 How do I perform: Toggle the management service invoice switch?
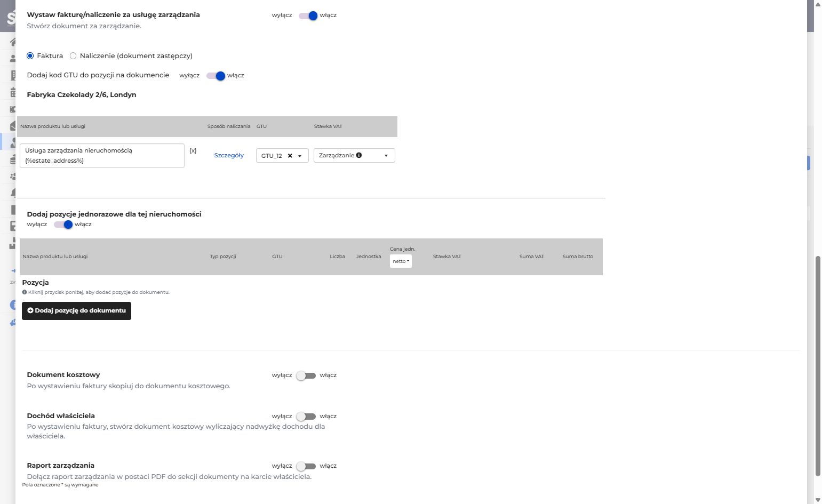point(308,15)
